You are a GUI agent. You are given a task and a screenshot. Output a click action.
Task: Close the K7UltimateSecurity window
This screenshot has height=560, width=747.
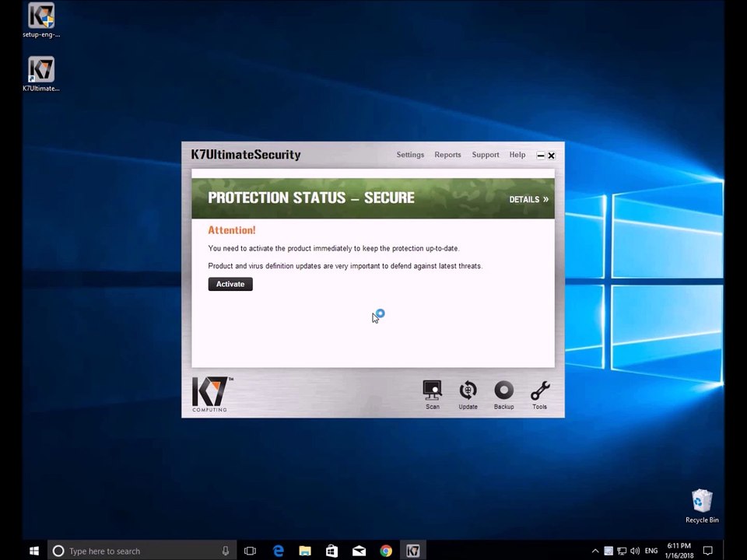[551, 156]
